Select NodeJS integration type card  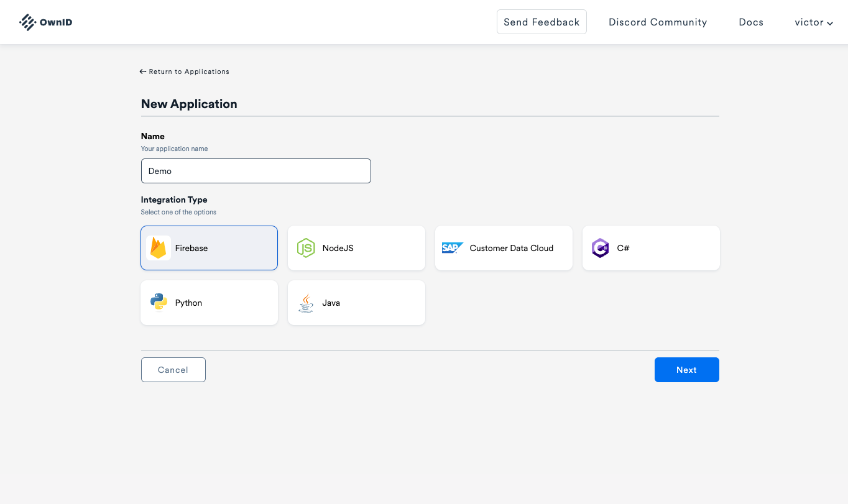[x=356, y=248]
